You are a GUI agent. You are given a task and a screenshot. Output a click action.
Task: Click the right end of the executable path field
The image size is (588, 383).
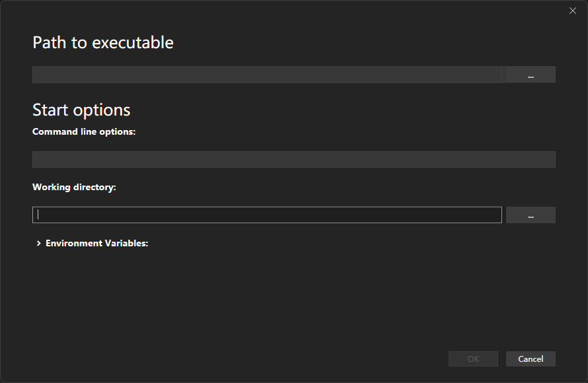[x=492, y=75]
